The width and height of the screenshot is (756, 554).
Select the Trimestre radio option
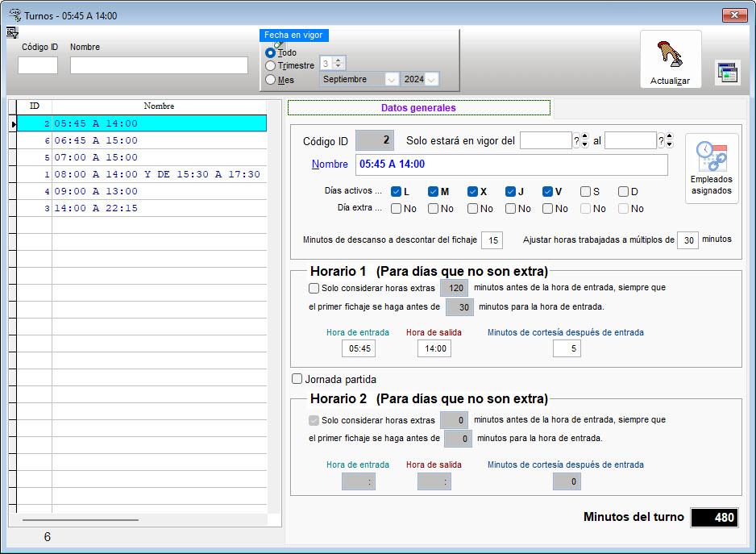[x=270, y=65]
